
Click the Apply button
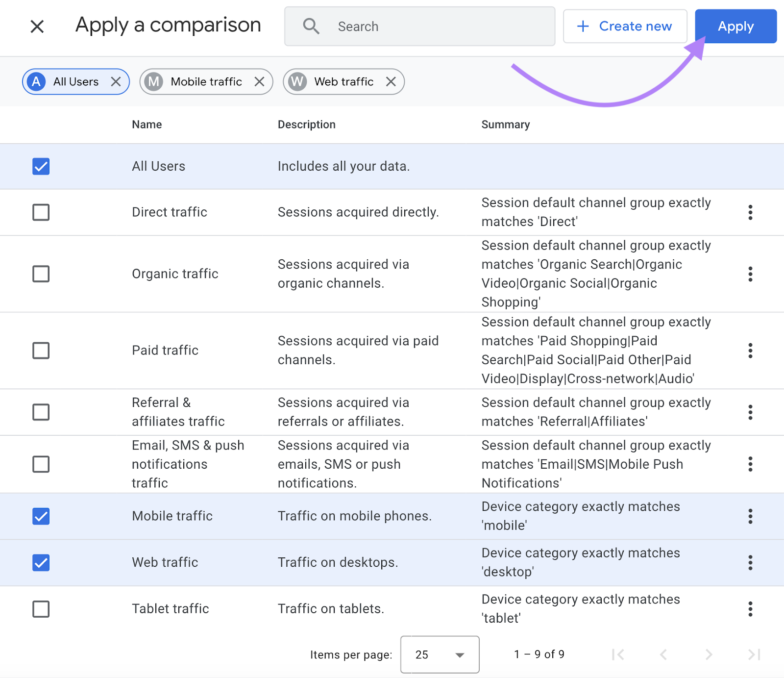coord(735,26)
